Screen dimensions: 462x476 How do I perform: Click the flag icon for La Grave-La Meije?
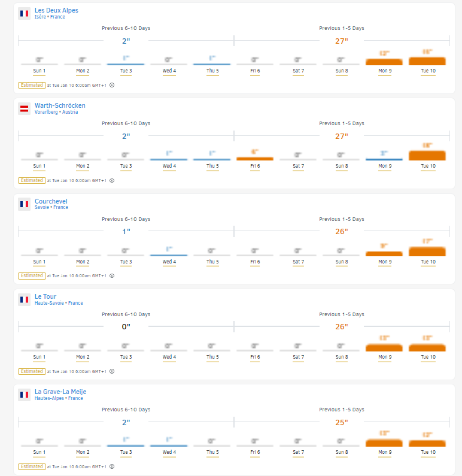24,395
